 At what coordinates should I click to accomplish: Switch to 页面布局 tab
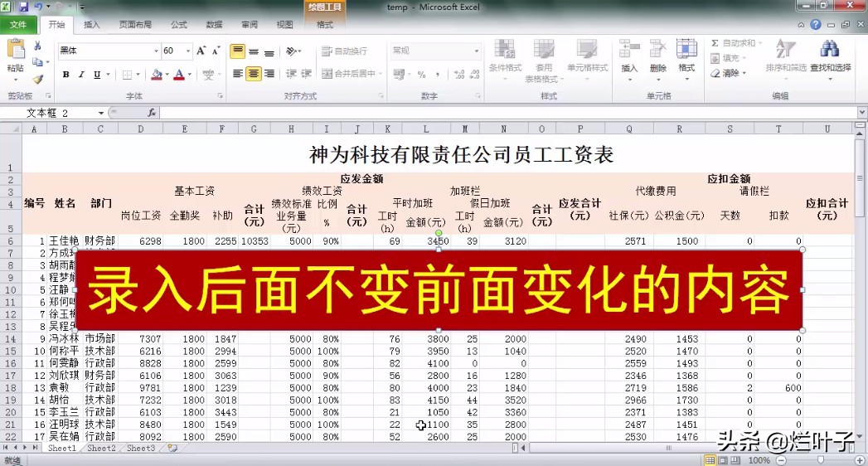tap(136, 25)
